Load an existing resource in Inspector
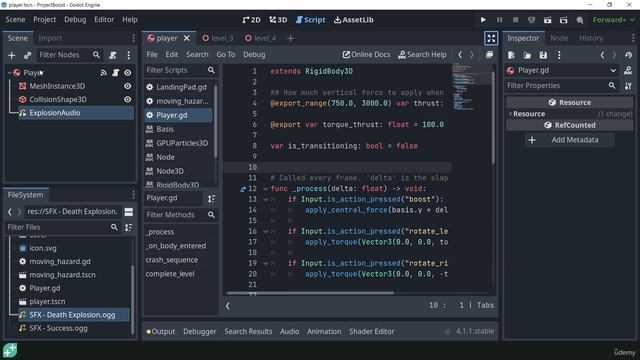640x360 pixels. pos(527,55)
